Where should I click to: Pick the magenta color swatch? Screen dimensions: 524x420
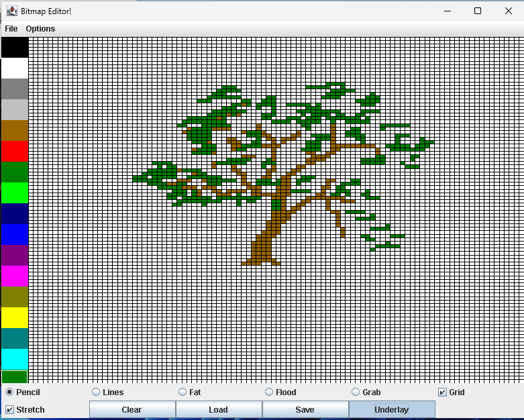pyautogui.click(x=15, y=276)
